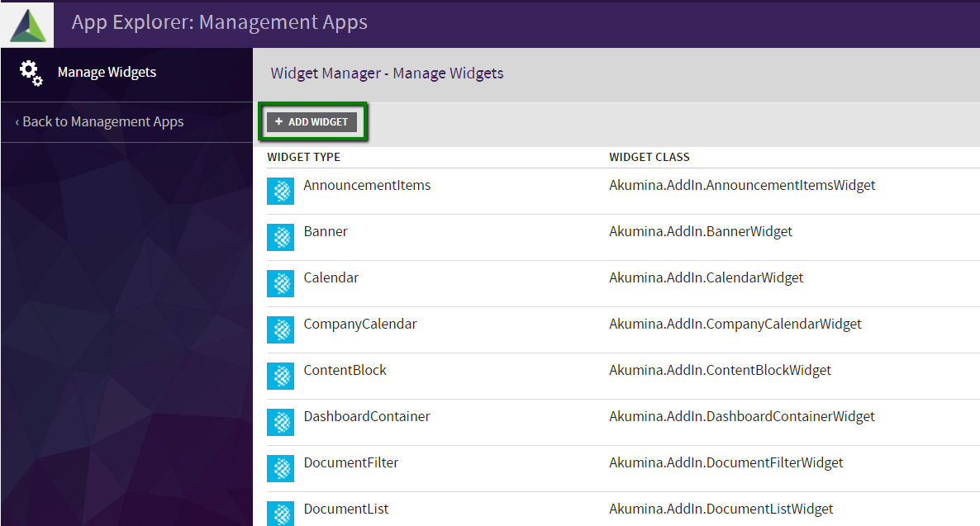Click the Akumina logo icon
This screenshot has height=526, width=980.
point(27,25)
